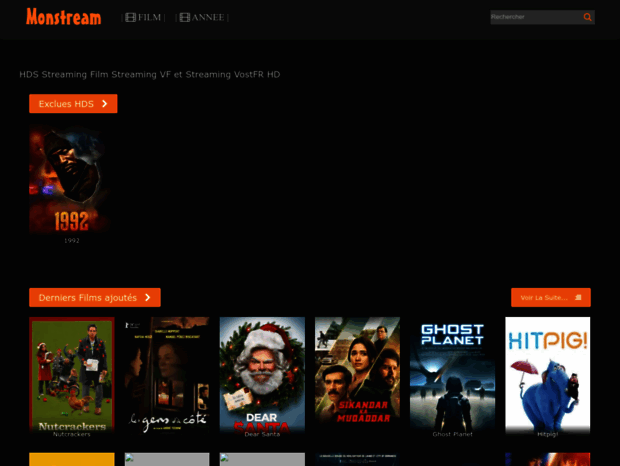Select the Sikandar ka Muqaddar poster

[357, 373]
